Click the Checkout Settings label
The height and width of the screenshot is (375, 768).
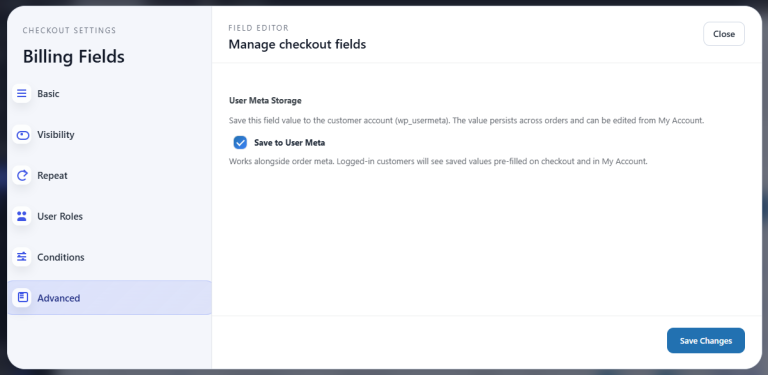[70, 30]
